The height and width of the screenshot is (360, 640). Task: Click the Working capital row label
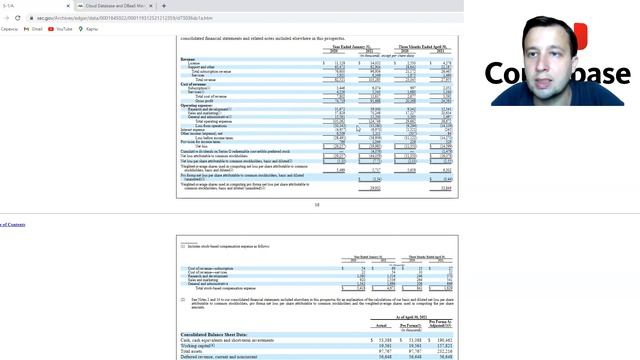tap(198, 346)
